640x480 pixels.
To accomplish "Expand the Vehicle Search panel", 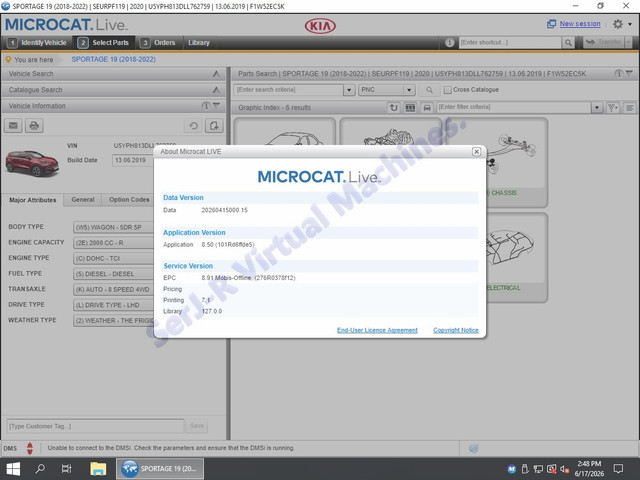I will tap(216, 74).
